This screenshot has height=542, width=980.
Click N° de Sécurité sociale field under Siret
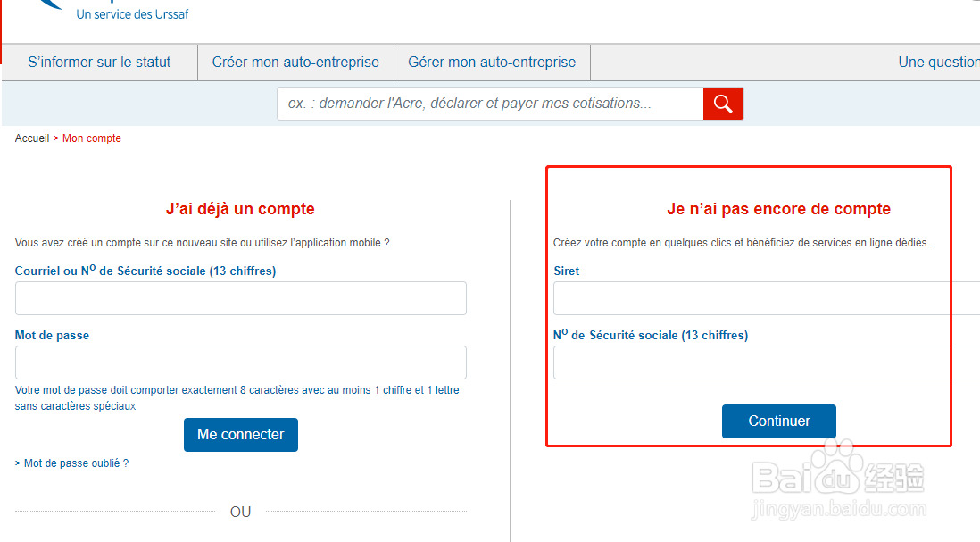(767, 363)
